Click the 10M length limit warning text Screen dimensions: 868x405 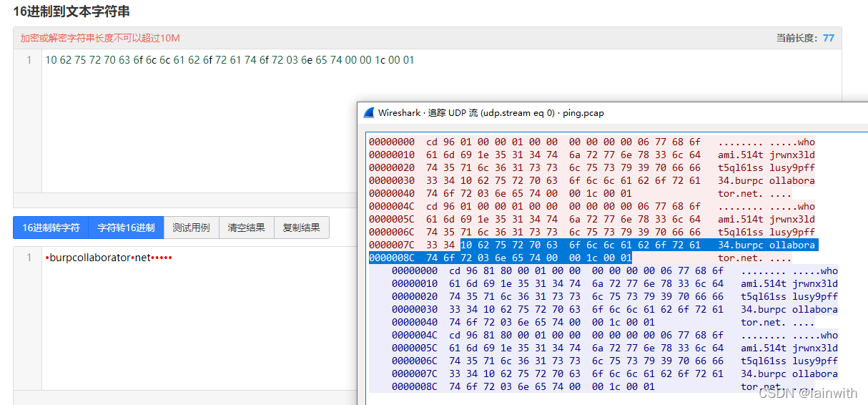click(100, 38)
